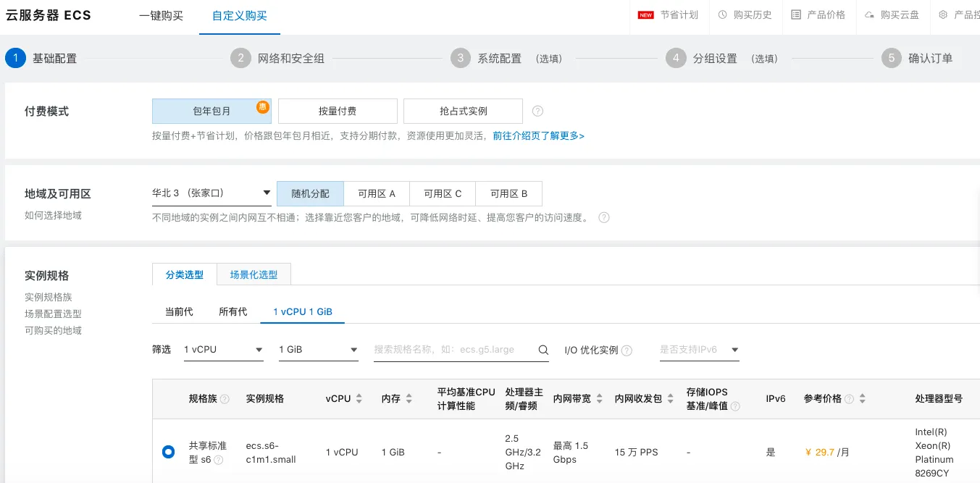Switch to the 场景化选型 tab
This screenshot has height=483, width=980.
[254, 274]
